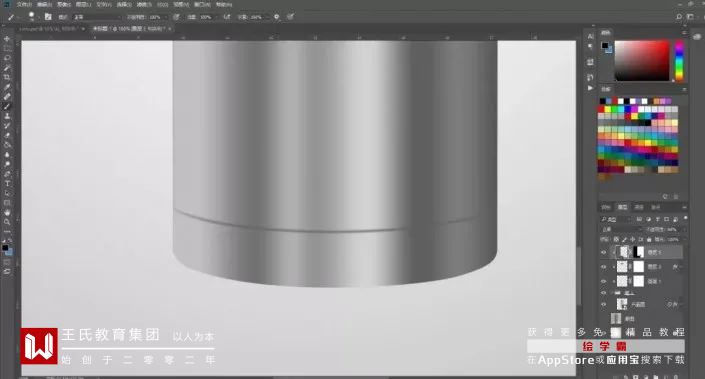Open the File menu
This screenshot has height=379, width=705.
24,4
